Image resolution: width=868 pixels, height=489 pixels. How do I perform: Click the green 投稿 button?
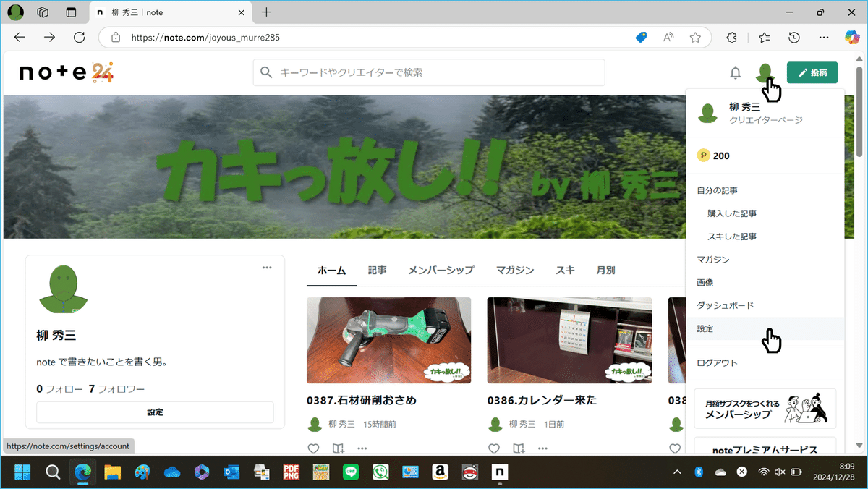click(812, 72)
